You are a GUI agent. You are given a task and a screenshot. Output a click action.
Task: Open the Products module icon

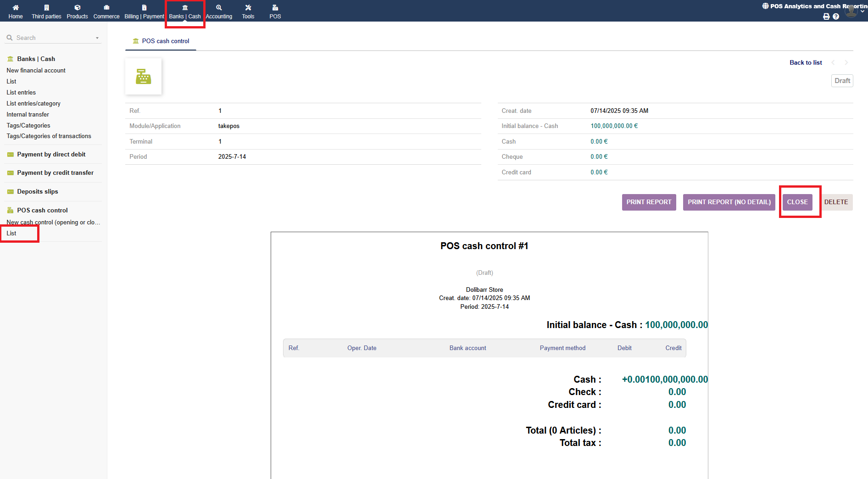[x=77, y=8]
